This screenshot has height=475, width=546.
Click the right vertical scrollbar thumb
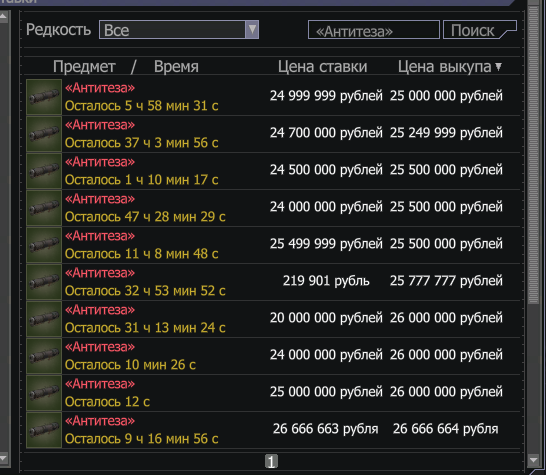[x=533, y=155]
